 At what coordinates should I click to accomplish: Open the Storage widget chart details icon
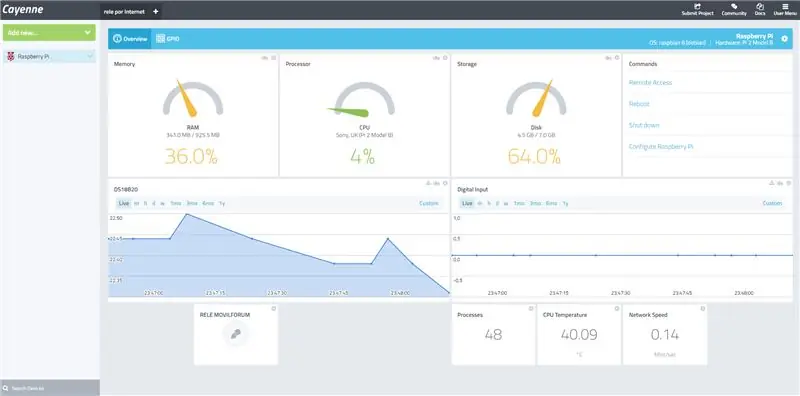click(608, 58)
